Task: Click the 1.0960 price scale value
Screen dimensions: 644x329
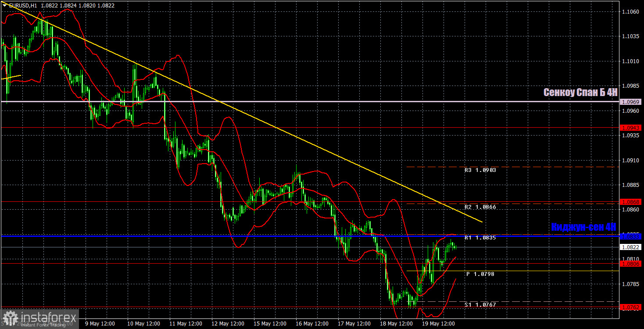Action: click(630, 111)
